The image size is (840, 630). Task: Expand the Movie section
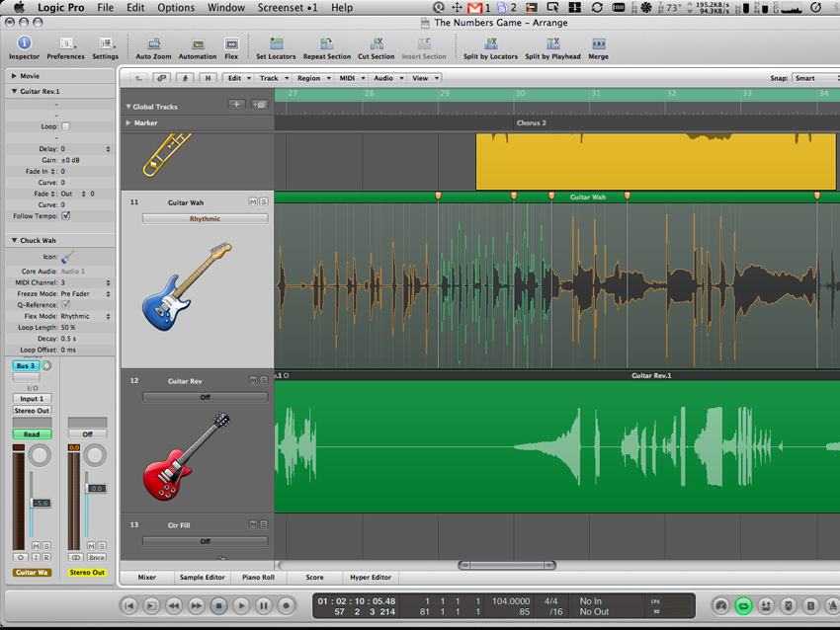14,76
